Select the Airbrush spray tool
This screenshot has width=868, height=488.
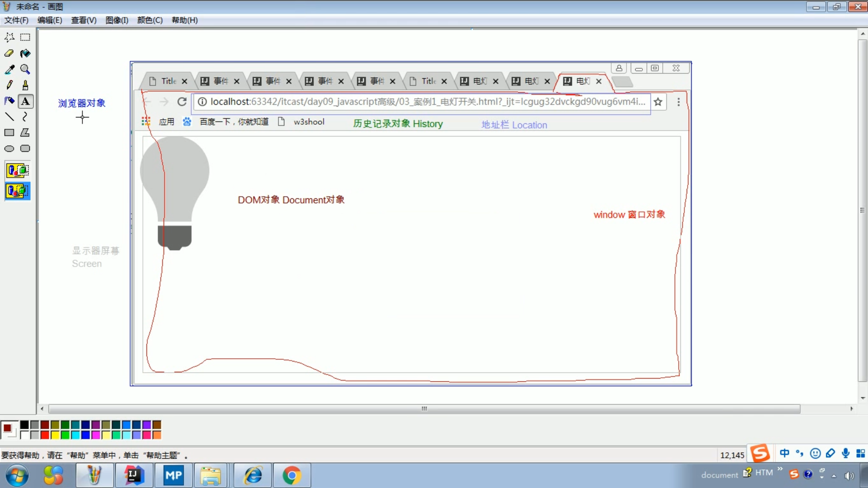(x=9, y=101)
